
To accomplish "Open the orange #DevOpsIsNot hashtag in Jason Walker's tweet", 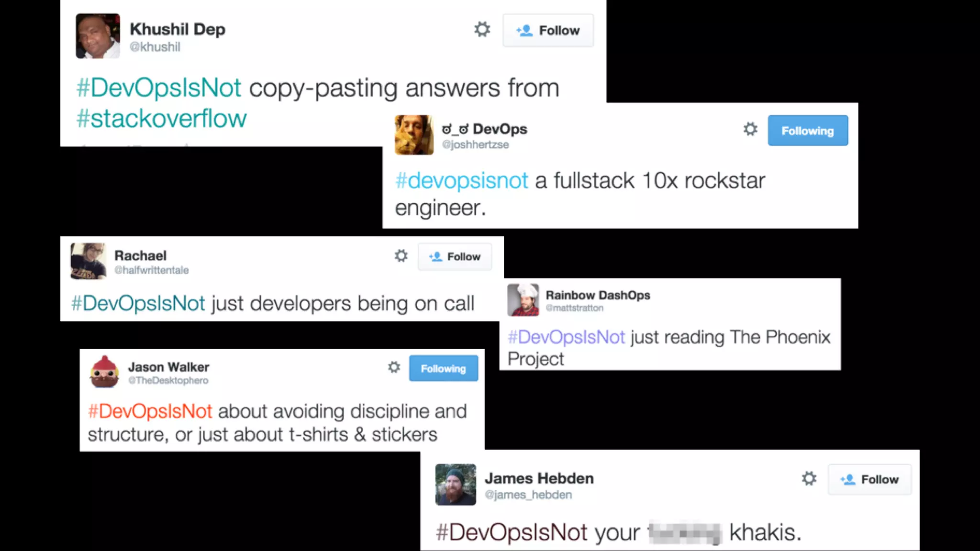I will pyautogui.click(x=150, y=411).
